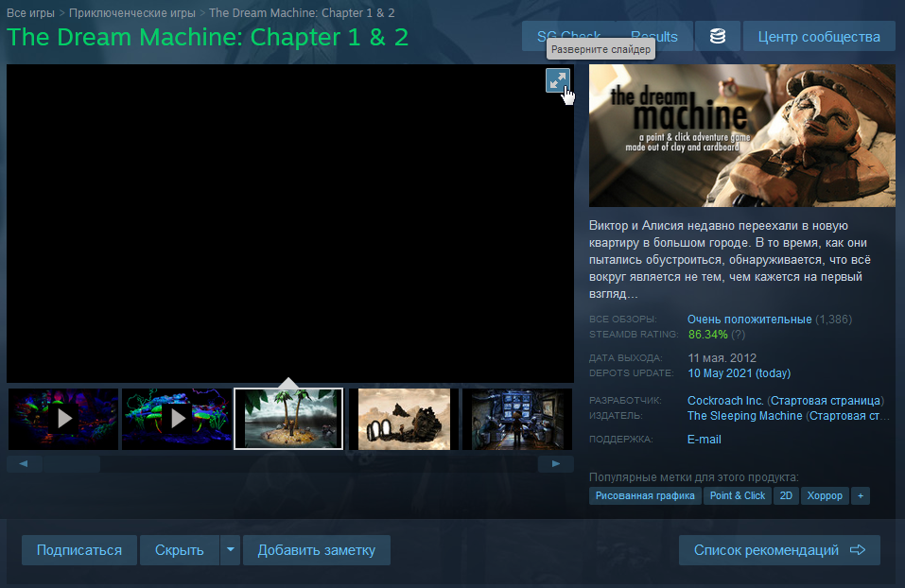Viewport: 905px width, 588px height.
Task: Click the Подписаться follow button
Action: pos(79,550)
